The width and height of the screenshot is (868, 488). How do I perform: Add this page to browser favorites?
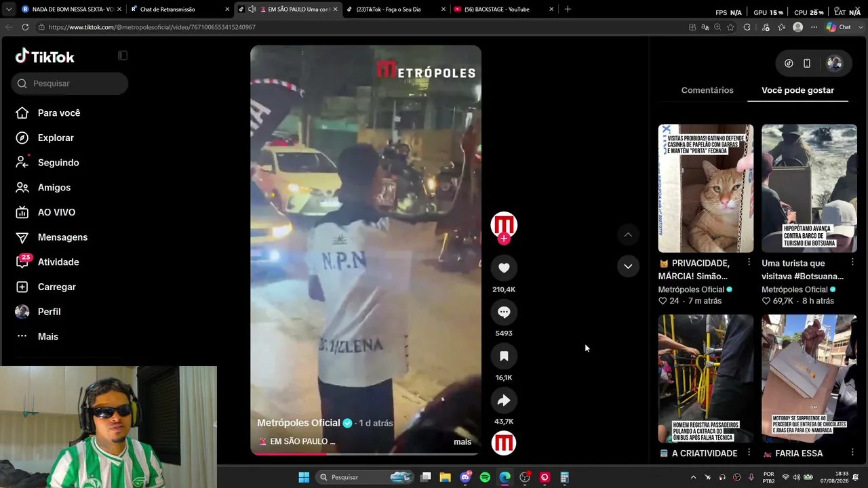click(730, 27)
